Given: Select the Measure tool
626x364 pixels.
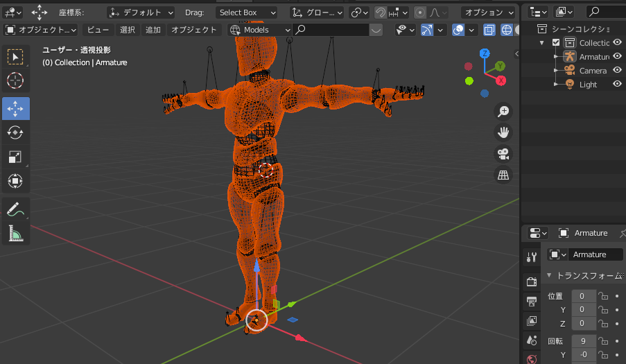Looking at the screenshot, I should point(15,233).
